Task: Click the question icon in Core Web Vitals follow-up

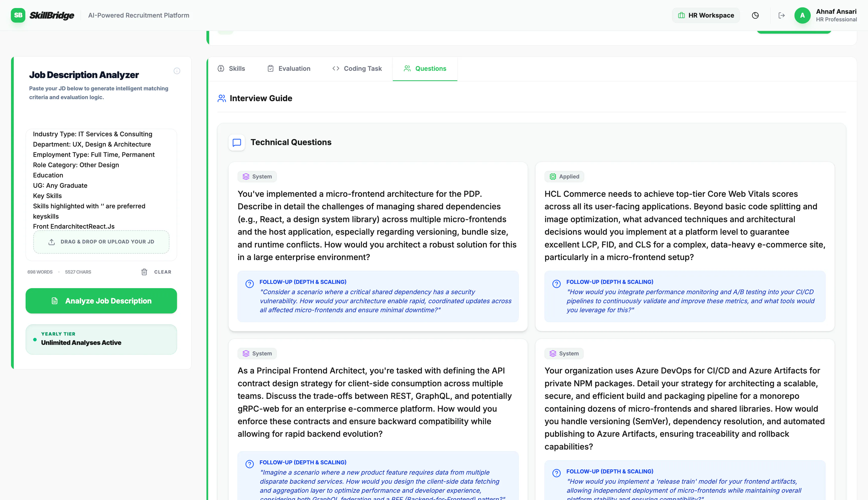Action: tap(556, 284)
